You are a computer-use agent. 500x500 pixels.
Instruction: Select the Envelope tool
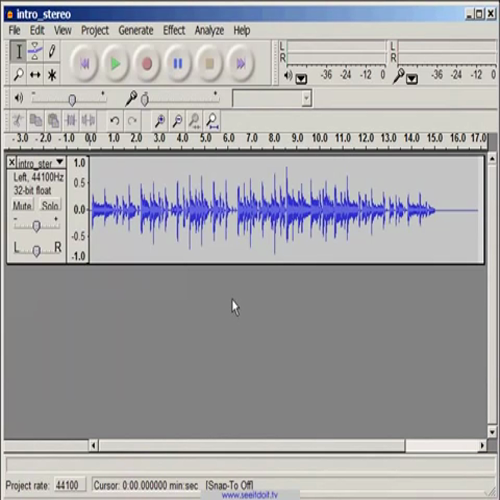(35, 52)
